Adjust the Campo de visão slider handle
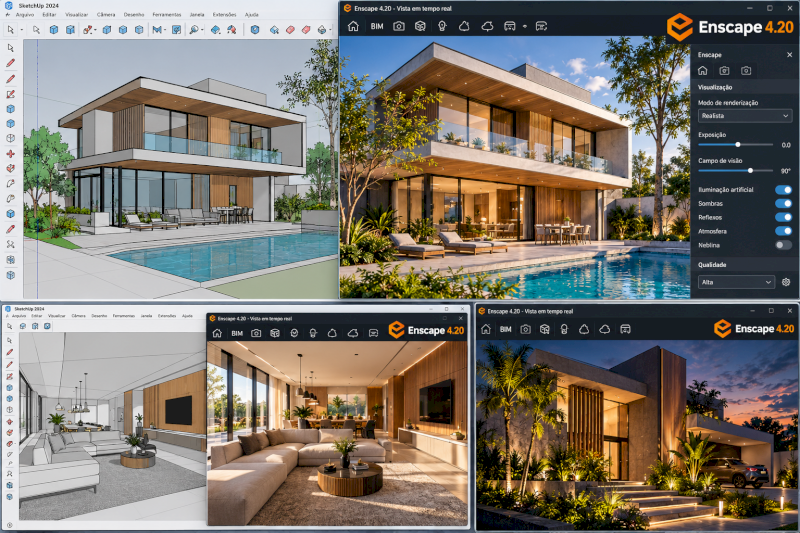 coord(750,171)
